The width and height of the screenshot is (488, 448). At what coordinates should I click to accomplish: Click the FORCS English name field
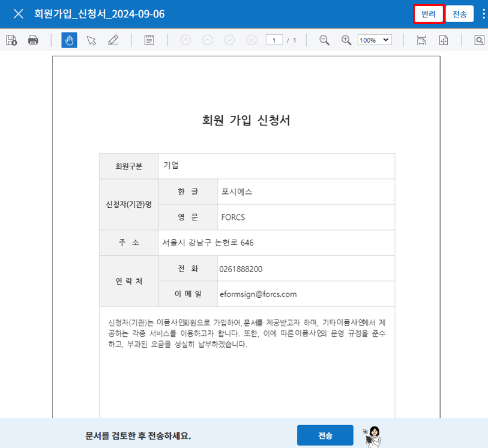306,217
